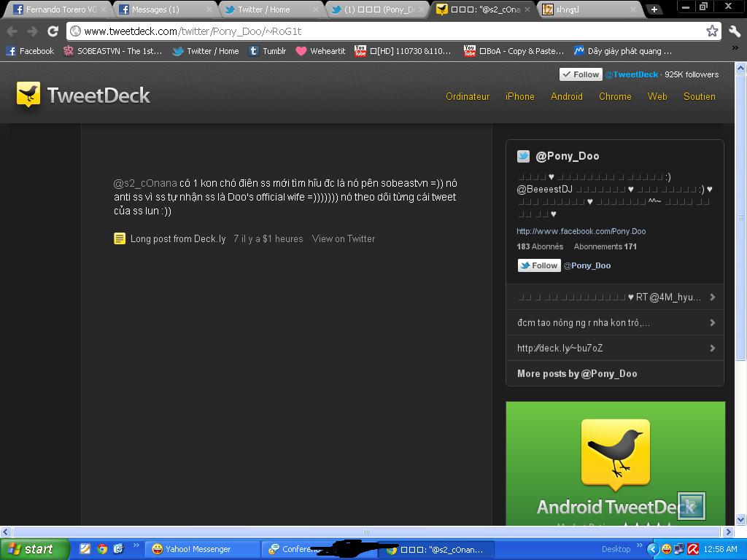
Task: Open Soutien in TweetDeck navigation
Action: coord(700,97)
